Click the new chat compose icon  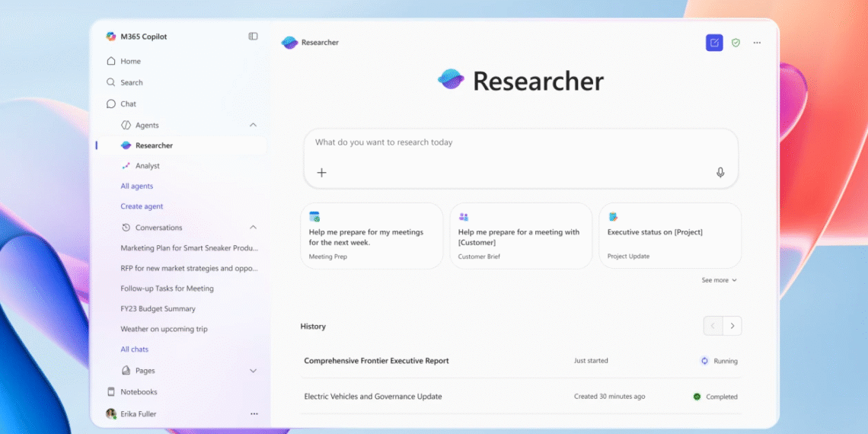click(x=713, y=43)
